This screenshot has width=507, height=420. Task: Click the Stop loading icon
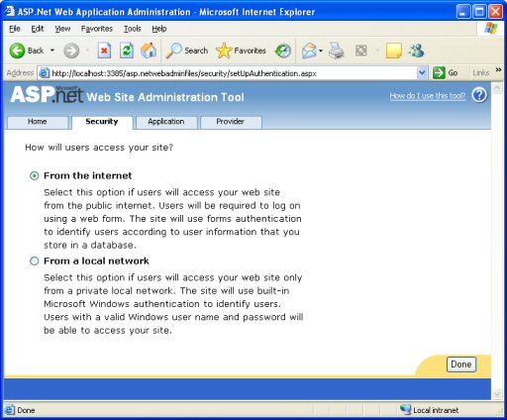[104, 51]
